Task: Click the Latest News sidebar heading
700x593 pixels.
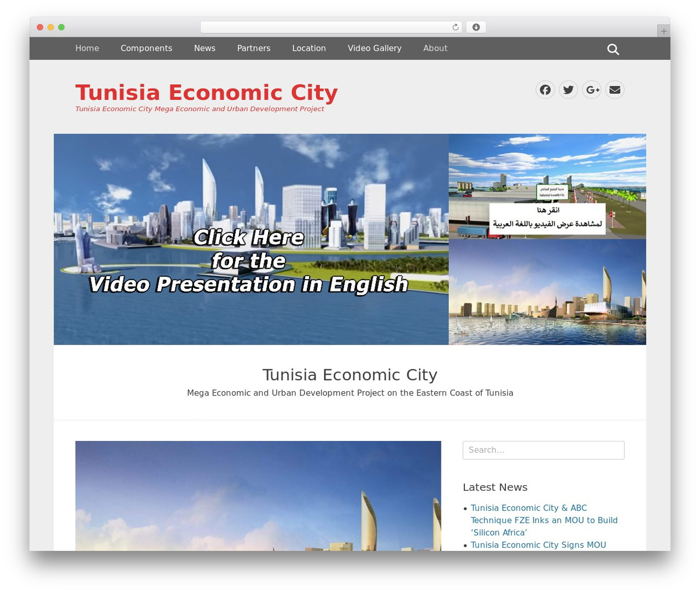Action: (x=495, y=487)
